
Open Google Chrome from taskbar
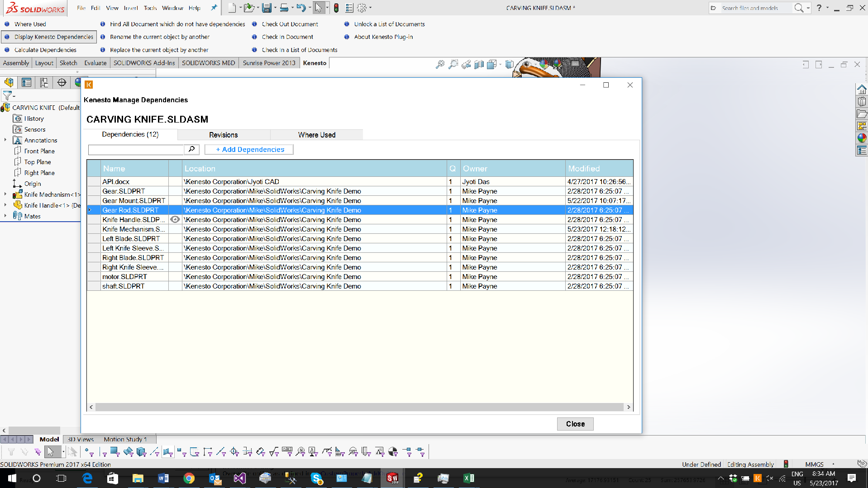[189, 478]
